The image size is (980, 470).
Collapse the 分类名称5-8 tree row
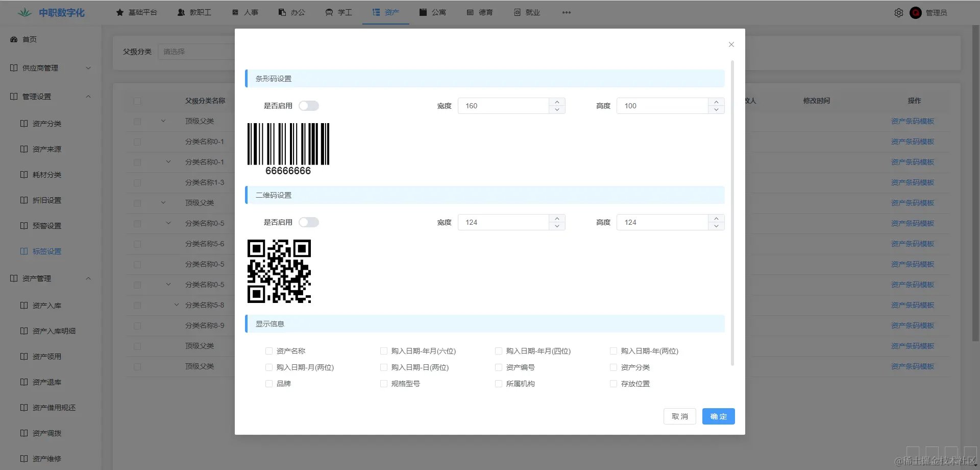177,305
